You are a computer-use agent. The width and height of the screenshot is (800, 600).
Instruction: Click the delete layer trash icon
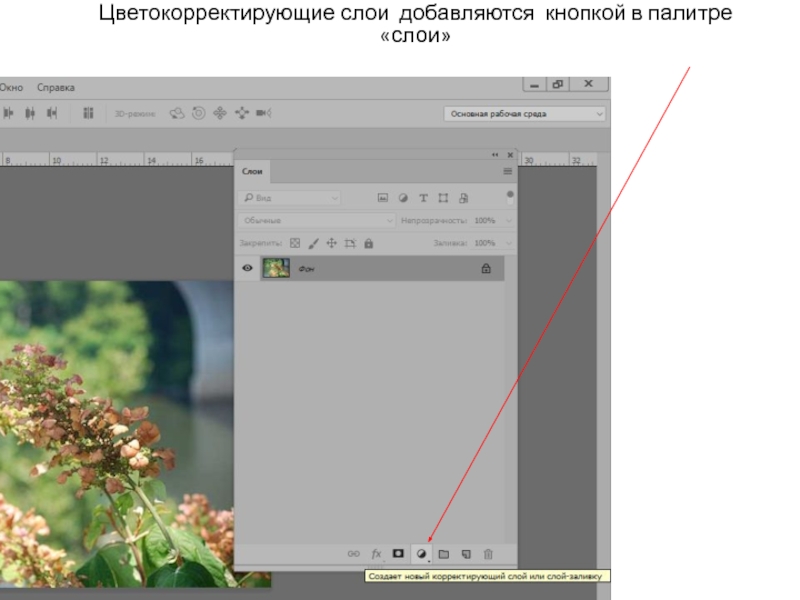click(x=488, y=553)
